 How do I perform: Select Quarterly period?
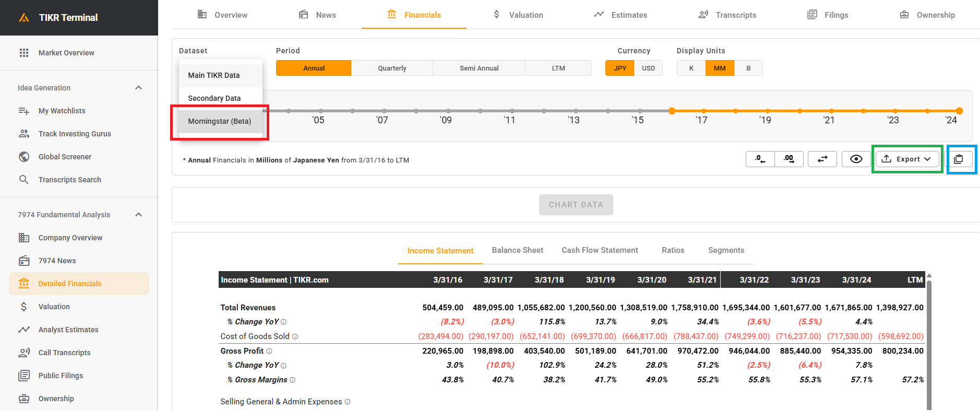[x=392, y=68]
